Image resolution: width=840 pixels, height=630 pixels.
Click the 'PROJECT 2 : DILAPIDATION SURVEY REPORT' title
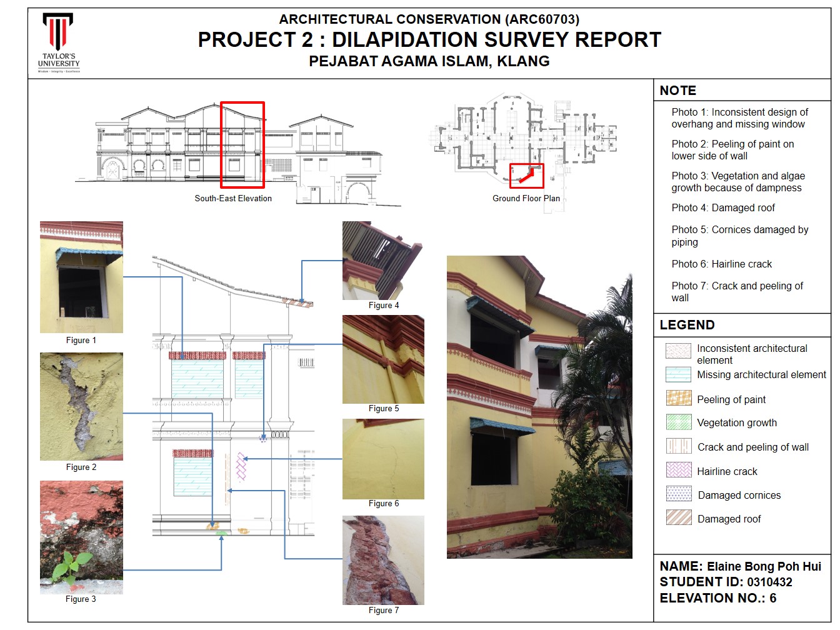(429, 40)
